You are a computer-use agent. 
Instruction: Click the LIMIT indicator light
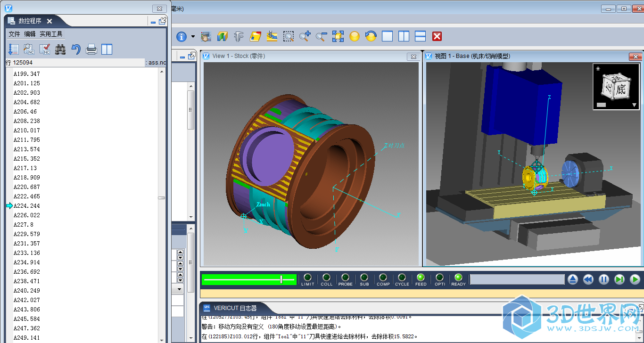(307, 278)
